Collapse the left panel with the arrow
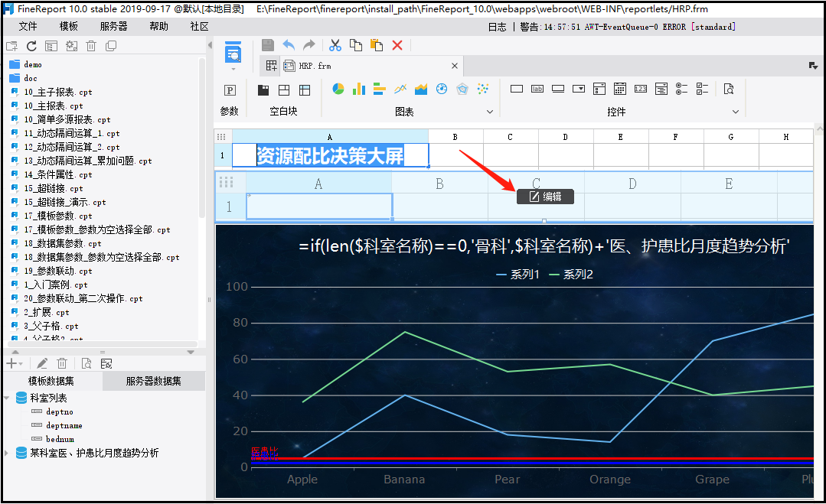Screen dimensions: 826x504 [210, 45]
